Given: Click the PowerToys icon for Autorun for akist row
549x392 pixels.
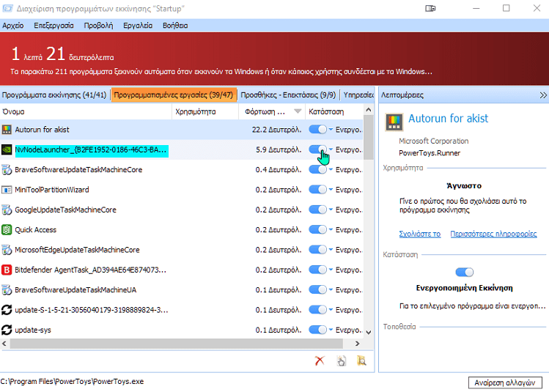Looking at the screenshot, I should (7, 130).
